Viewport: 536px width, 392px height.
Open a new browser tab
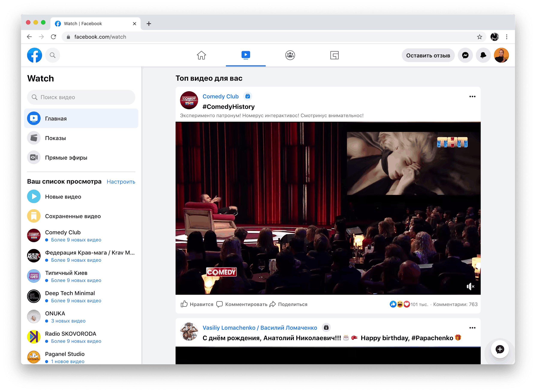coord(149,24)
